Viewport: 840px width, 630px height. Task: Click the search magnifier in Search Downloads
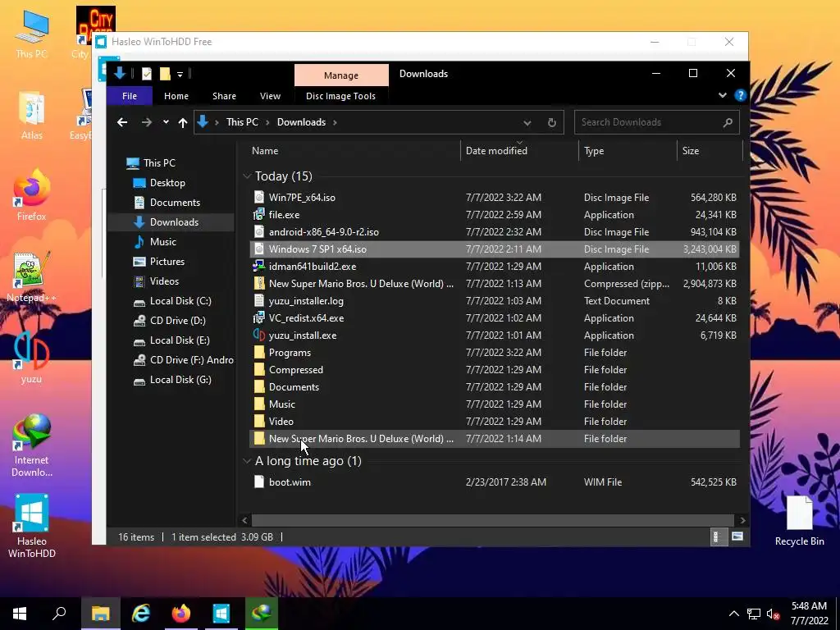pos(727,123)
